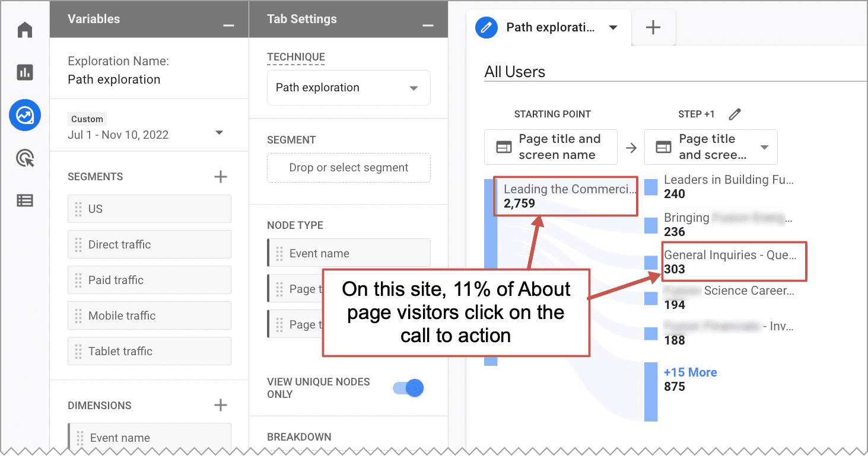Click the General Inquiries node bar
868x456 pixels.
click(x=651, y=262)
